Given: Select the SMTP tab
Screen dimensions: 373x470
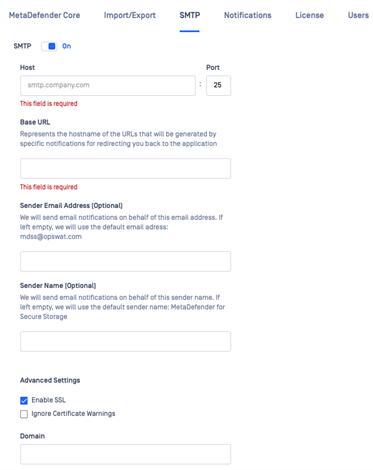Looking at the screenshot, I should coord(190,15).
